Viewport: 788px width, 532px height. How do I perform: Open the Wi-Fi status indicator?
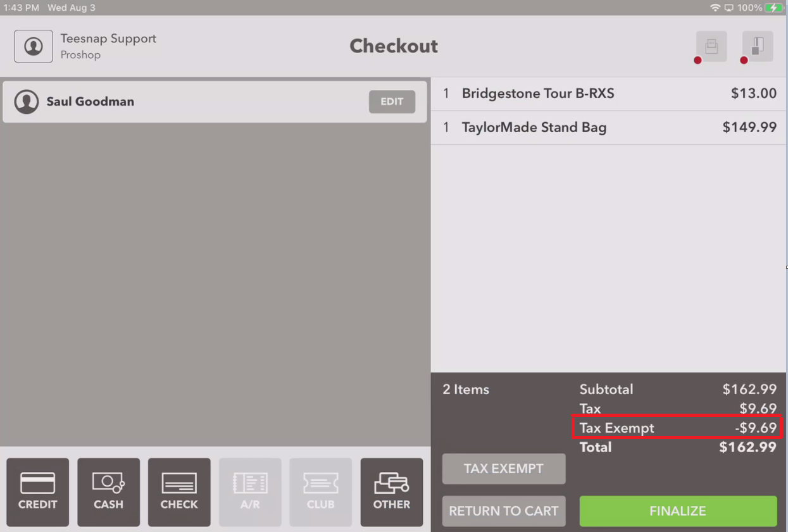point(715,8)
